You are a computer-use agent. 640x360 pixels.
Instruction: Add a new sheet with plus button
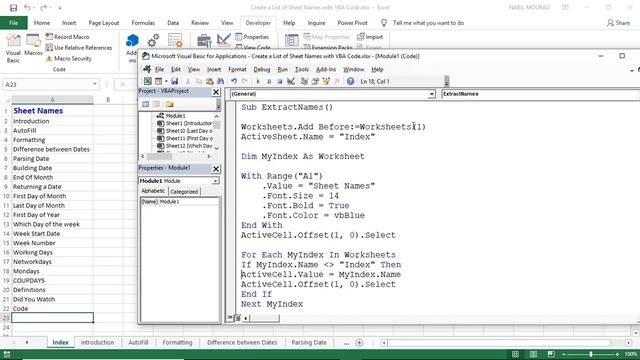359,343
